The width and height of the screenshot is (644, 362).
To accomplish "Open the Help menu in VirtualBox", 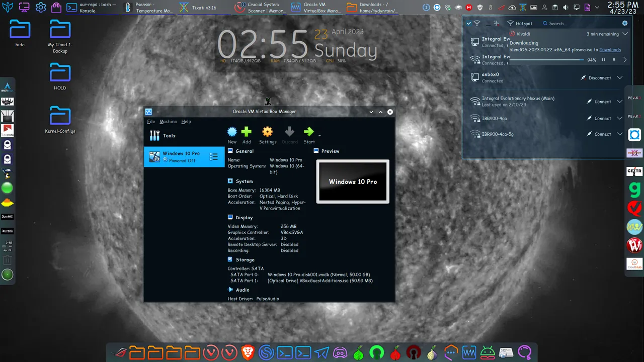I will pyautogui.click(x=186, y=122).
